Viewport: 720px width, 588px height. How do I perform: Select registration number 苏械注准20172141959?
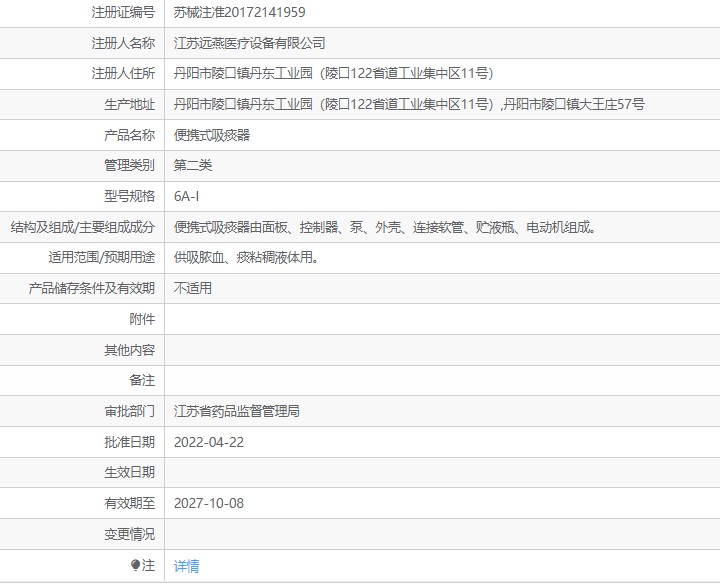[x=239, y=12]
